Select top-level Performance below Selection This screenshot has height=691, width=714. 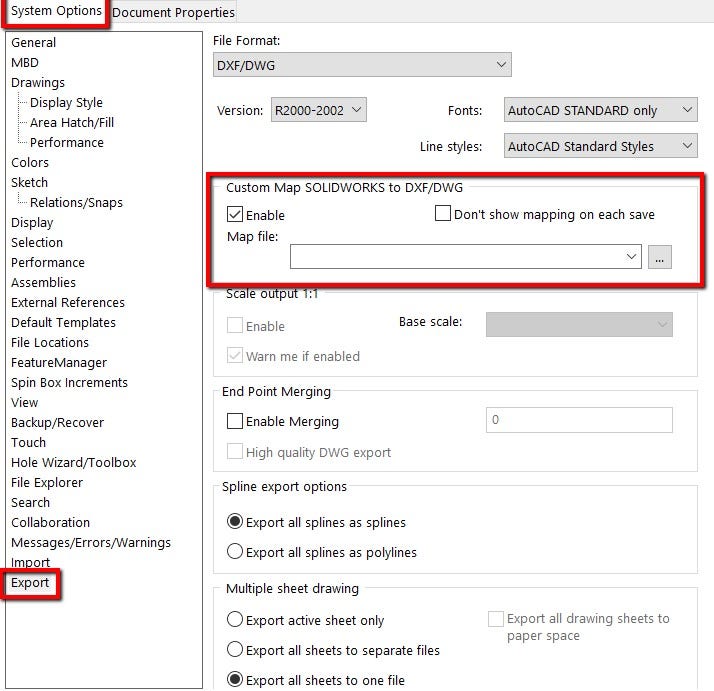click(x=48, y=263)
